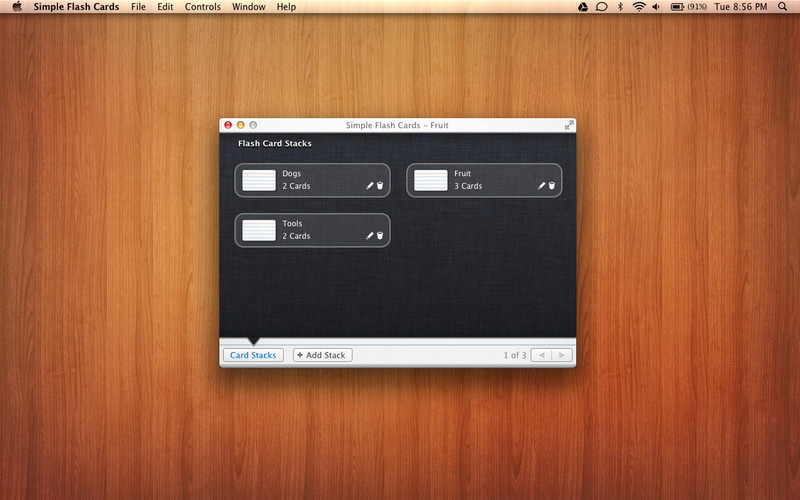Click the Add Stack button
This screenshot has width=800, height=500.
322,355
